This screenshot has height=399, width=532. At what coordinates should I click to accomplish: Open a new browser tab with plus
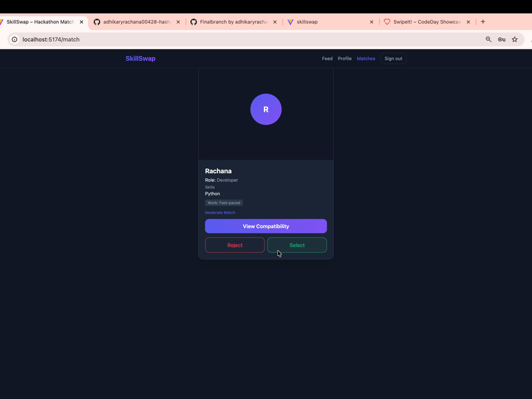483,21
